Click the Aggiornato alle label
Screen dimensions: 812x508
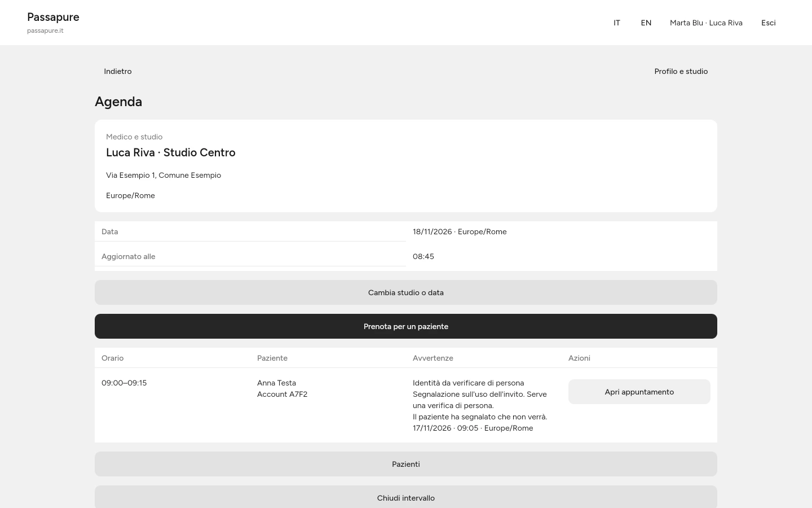128,256
